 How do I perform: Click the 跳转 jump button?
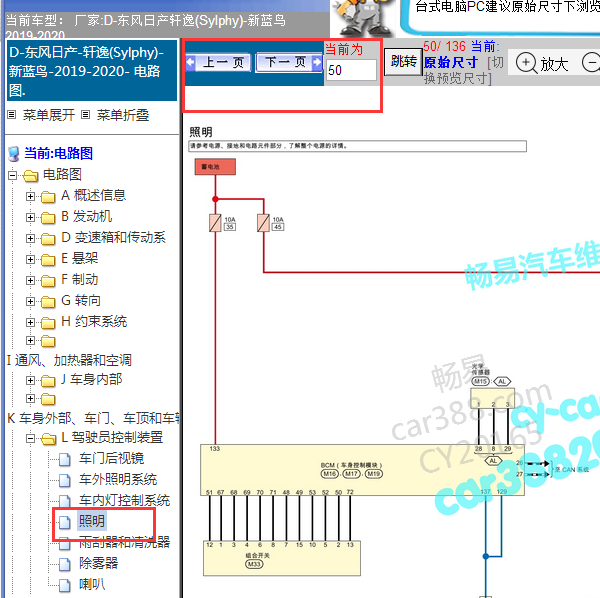(x=403, y=62)
